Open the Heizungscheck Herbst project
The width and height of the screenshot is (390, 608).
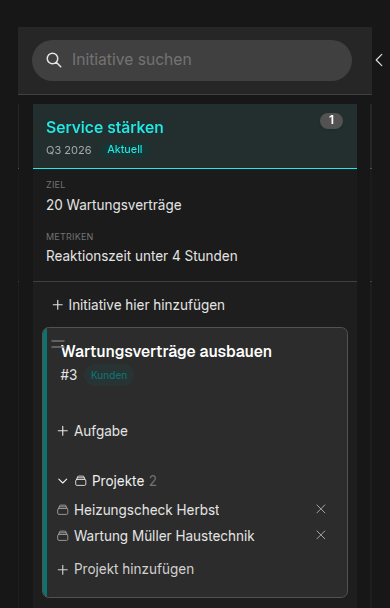[147, 510]
